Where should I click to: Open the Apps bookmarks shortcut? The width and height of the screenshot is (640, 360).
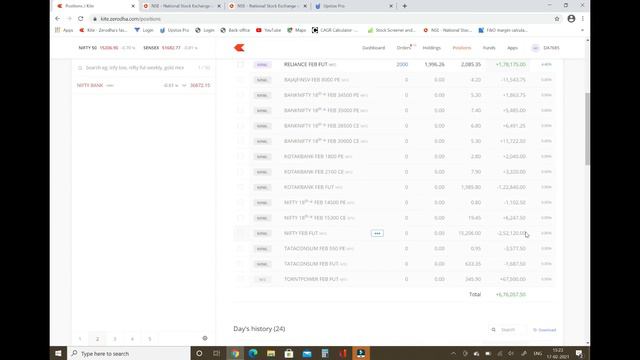(64, 30)
